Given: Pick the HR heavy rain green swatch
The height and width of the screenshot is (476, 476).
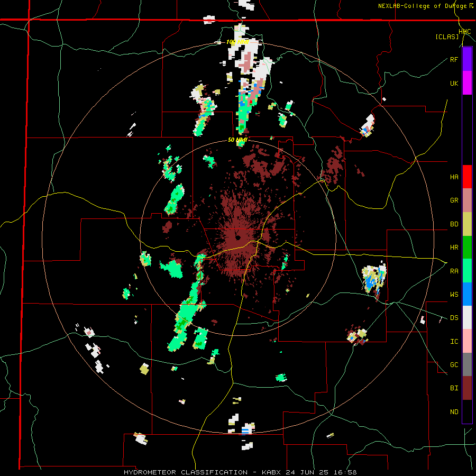Looking at the screenshot, I should click(x=467, y=248).
